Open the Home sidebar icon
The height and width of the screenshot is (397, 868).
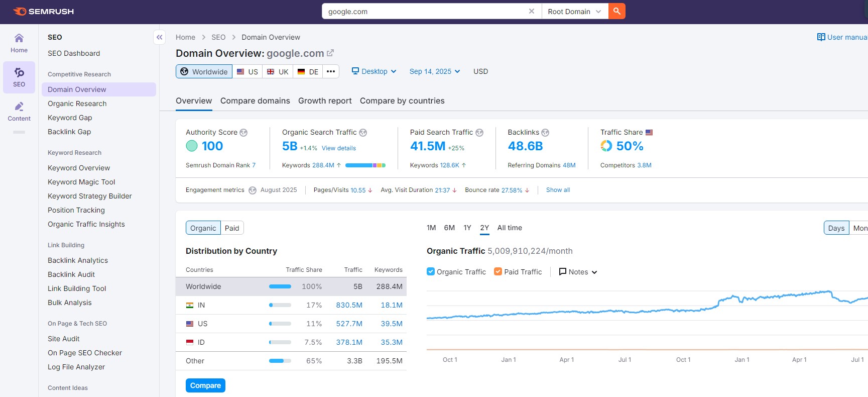pos(19,43)
